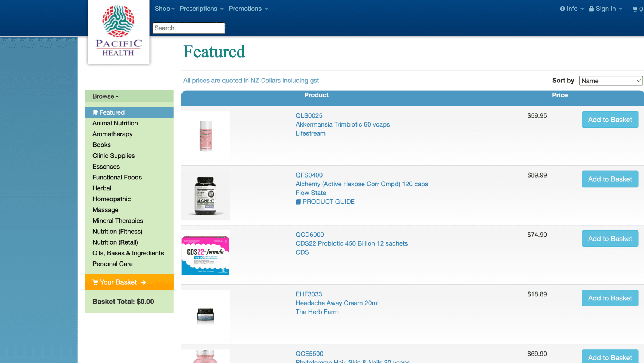Click the $74.90 price
This screenshot has height=363, width=644.
coord(537,235)
